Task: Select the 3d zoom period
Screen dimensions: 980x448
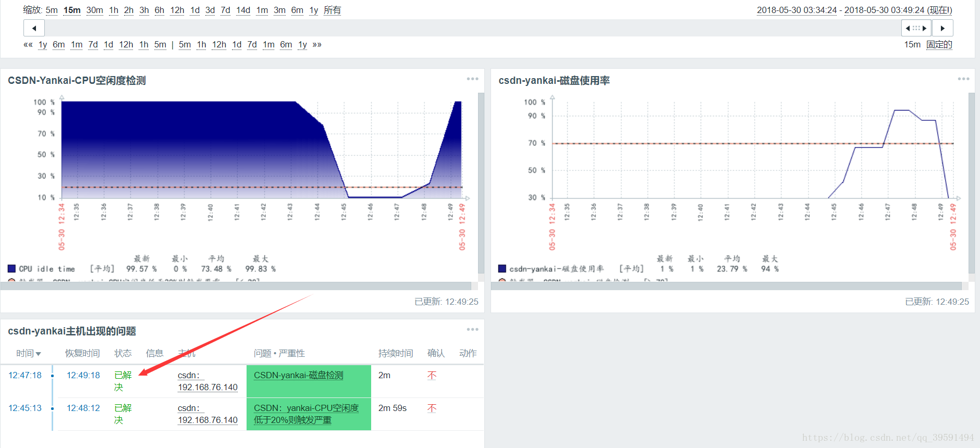Action: [210, 10]
